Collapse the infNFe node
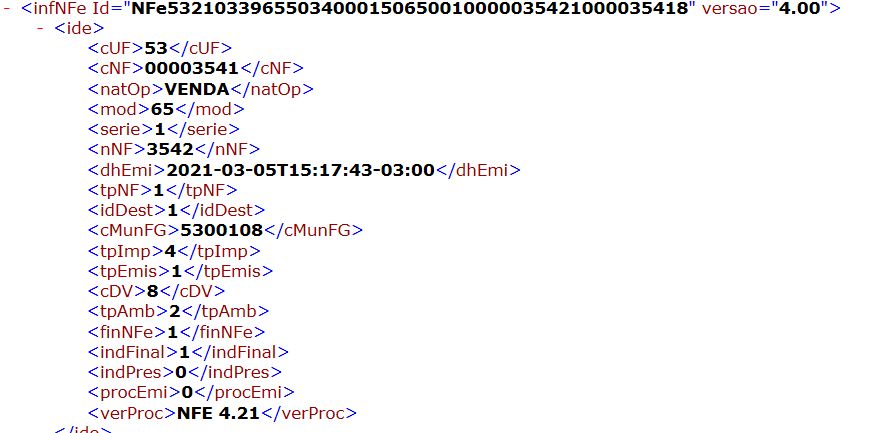 [x=7, y=10]
